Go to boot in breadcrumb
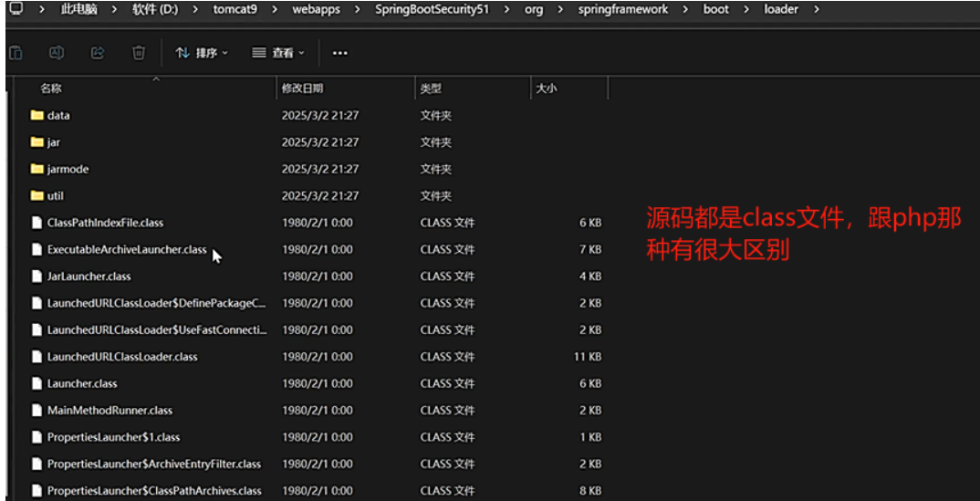 pos(716,9)
